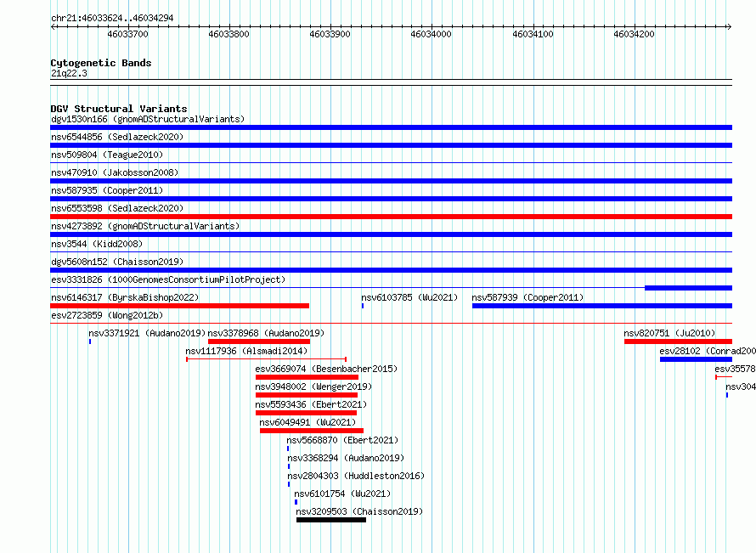Click ruler position 46034200

(634, 34)
